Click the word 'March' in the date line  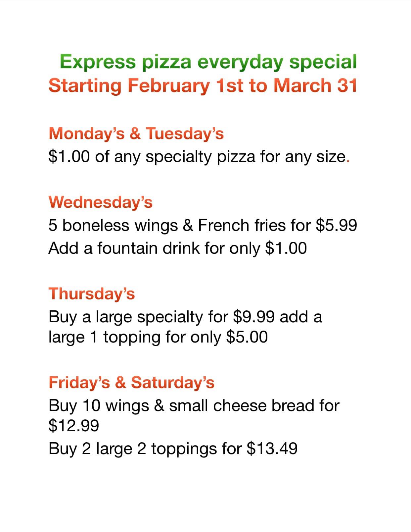point(302,85)
